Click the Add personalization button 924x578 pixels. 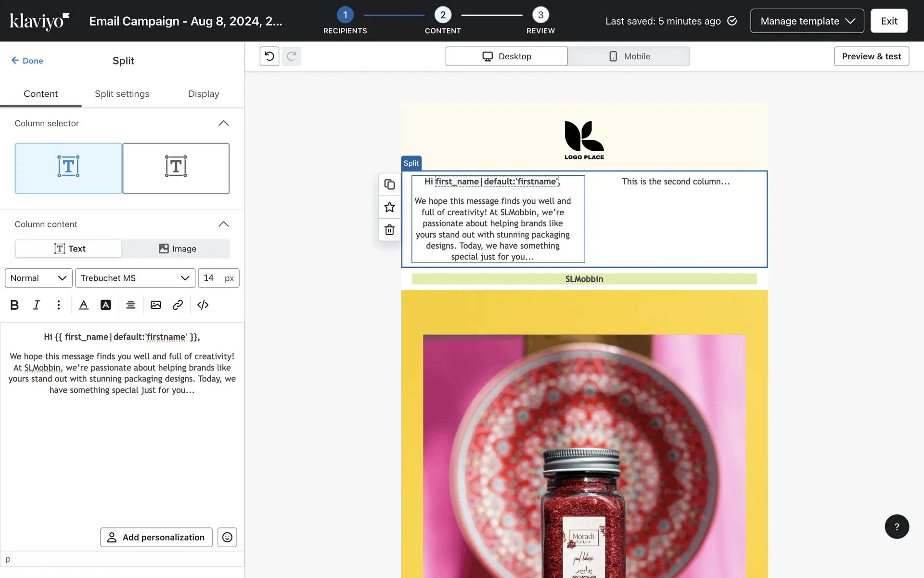point(156,537)
